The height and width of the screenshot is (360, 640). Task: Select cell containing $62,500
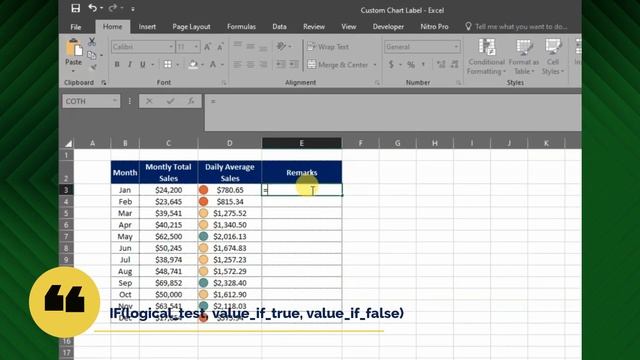pyautogui.click(x=169, y=236)
